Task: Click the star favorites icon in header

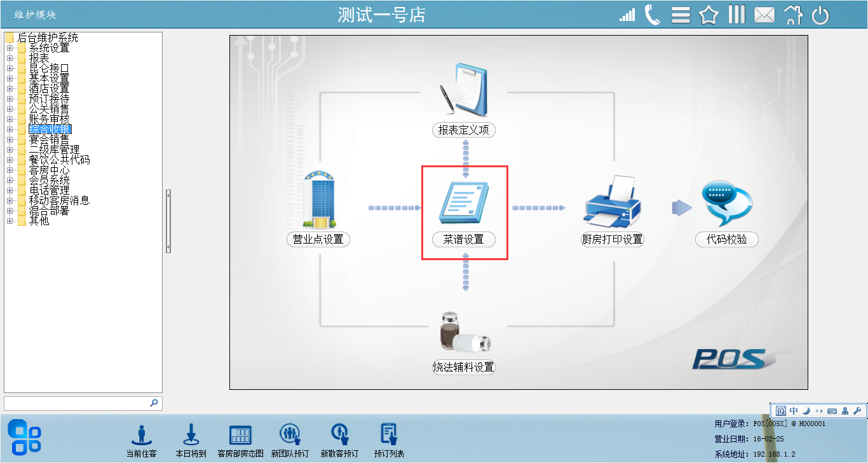Action: [x=709, y=15]
